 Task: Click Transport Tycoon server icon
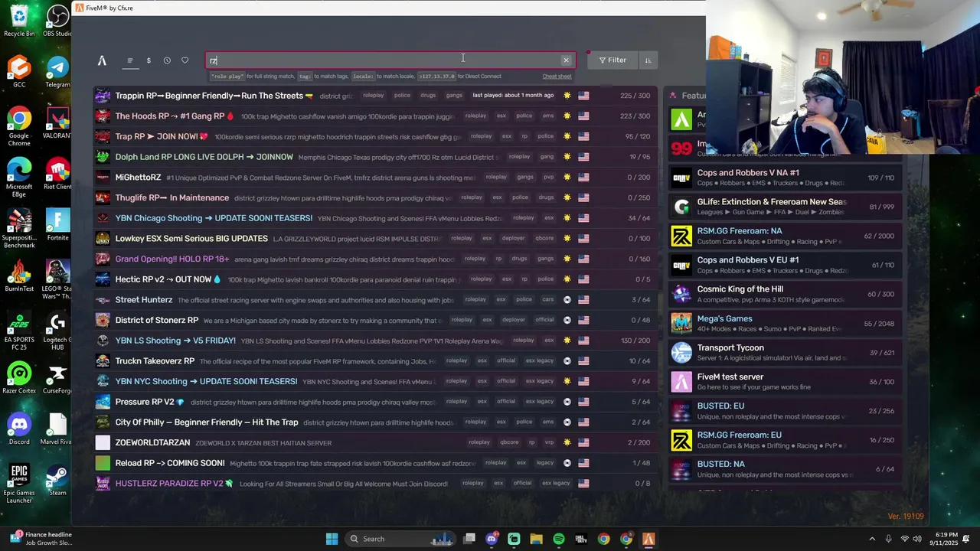681,353
